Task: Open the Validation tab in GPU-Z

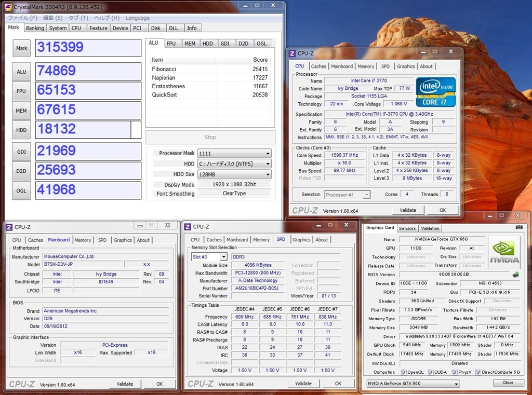Action: 430,228
